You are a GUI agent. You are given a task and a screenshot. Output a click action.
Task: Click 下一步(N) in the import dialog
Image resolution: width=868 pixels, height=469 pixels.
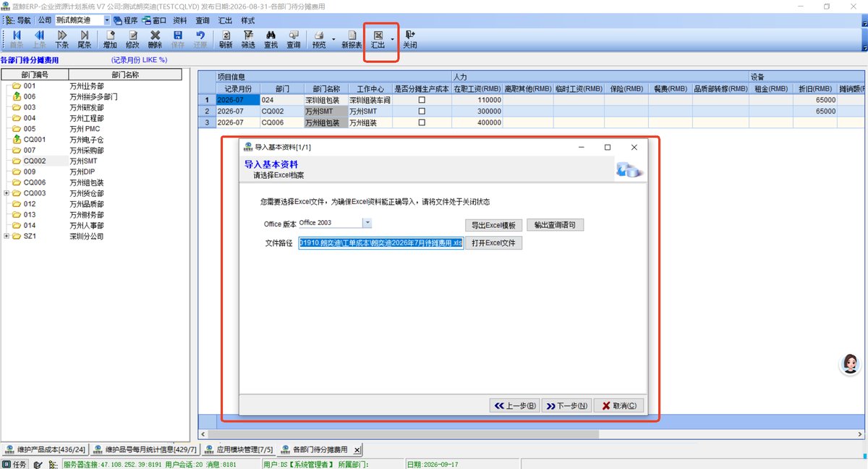coord(566,405)
